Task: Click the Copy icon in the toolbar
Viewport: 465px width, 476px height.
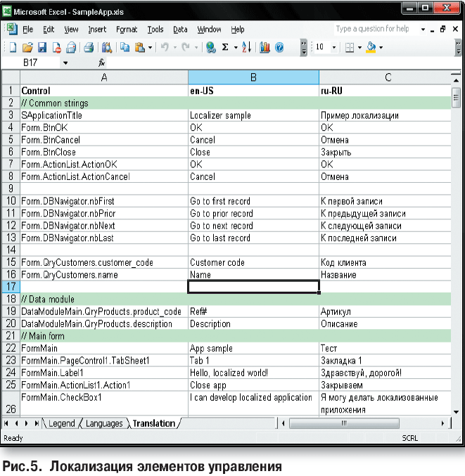Action: coord(125,48)
